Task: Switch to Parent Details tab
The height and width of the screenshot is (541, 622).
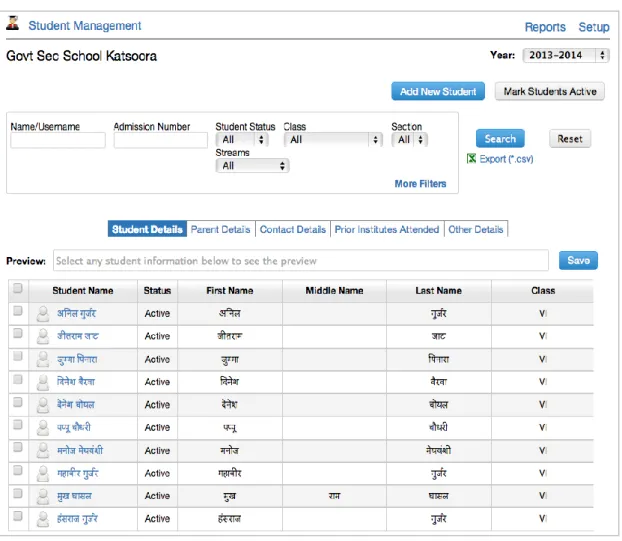Action: [x=221, y=229]
